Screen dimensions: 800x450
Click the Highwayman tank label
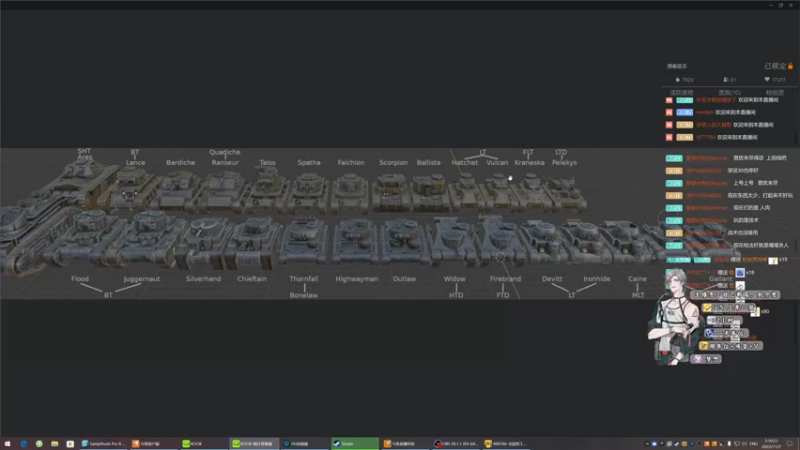coord(357,279)
